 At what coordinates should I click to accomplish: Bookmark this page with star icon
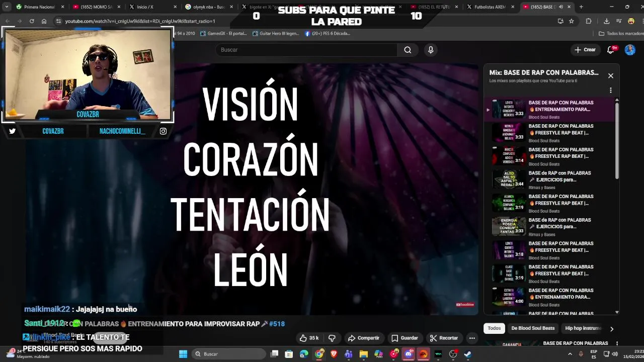tap(572, 21)
